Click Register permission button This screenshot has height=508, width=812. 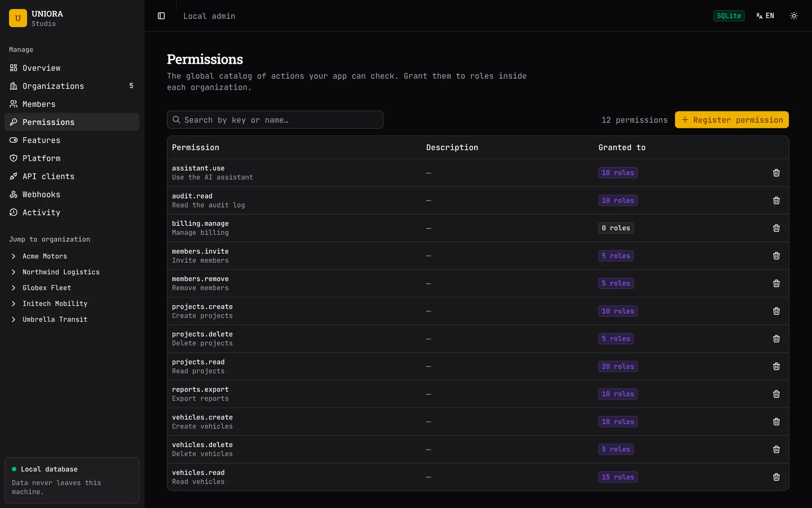(732, 120)
